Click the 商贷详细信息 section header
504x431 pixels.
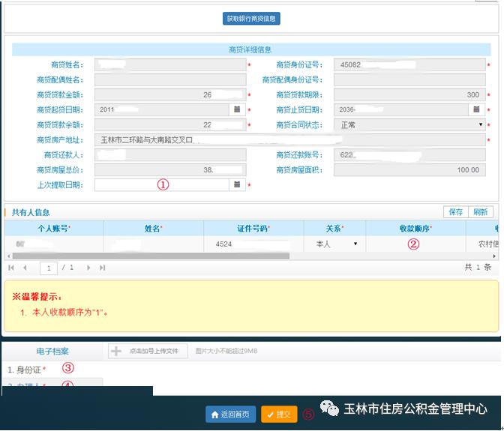251,49
